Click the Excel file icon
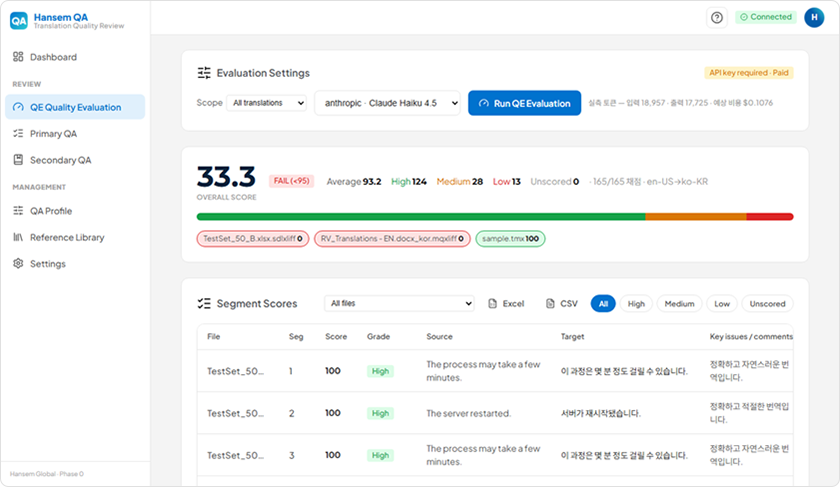The image size is (840, 487). 492,304
